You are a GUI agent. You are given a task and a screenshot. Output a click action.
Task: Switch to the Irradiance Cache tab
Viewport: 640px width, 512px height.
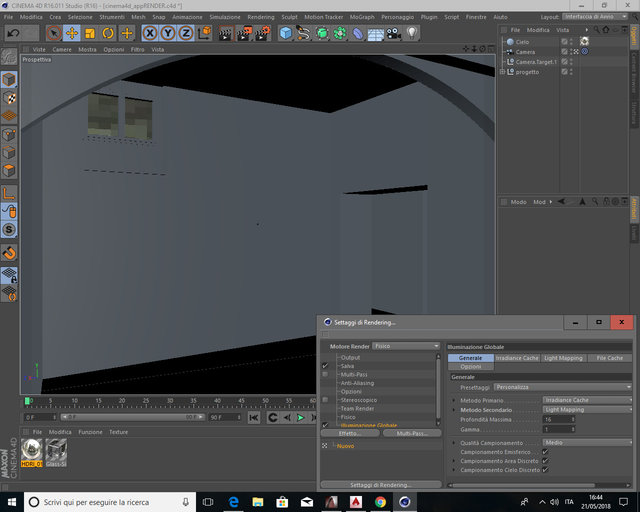pos(517,358)
